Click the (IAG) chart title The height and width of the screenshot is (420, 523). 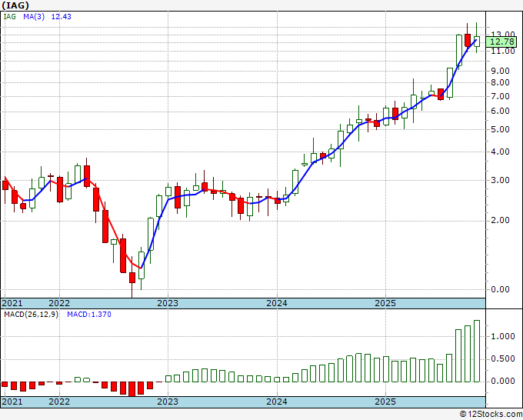click(15, 5)
